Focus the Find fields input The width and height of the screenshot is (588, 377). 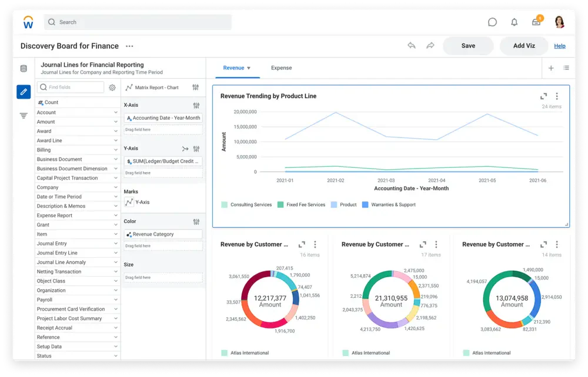(71, 87)
